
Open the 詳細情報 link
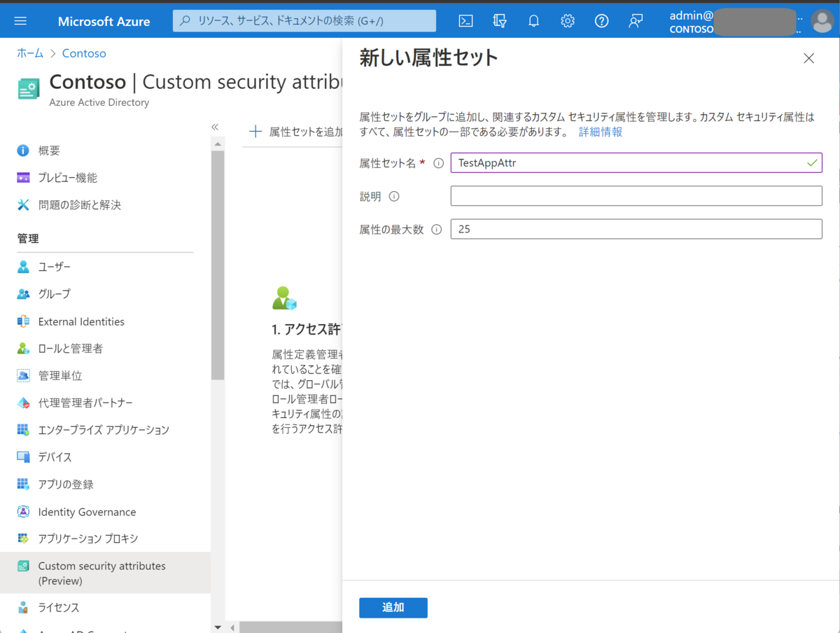pos(601,132)
